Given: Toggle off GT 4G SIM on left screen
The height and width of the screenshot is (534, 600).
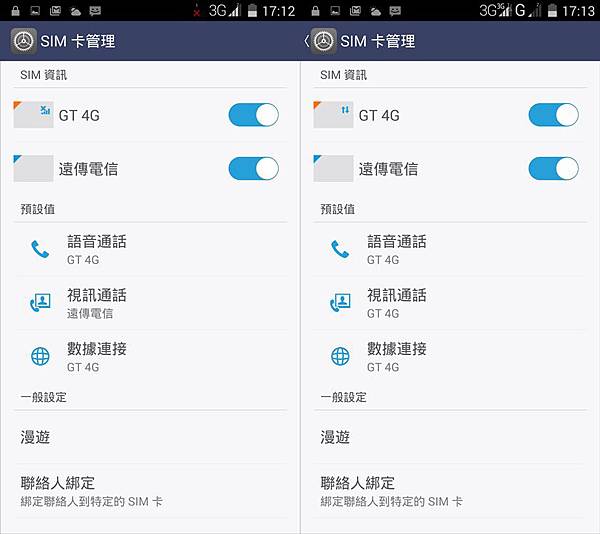Looking at the screenshot, I should 253,115.
